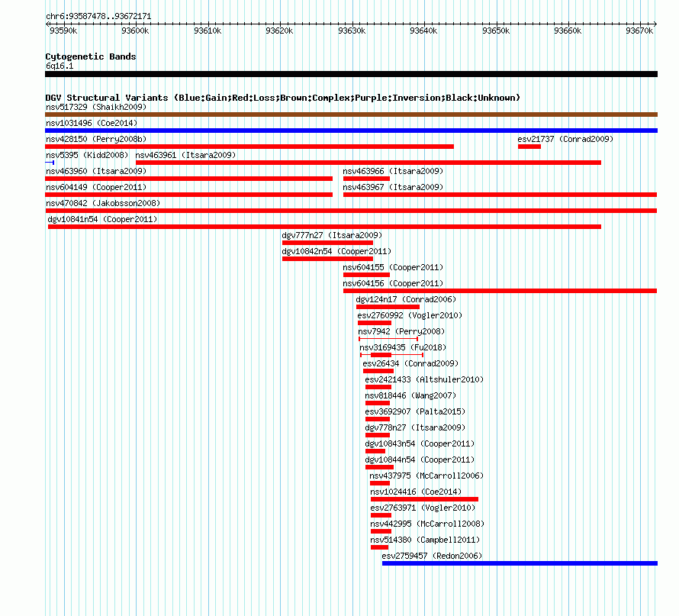Open nsv437975 (McCarroll2006) label
This screenshot has width=679, height=616.
pos(426,476)
